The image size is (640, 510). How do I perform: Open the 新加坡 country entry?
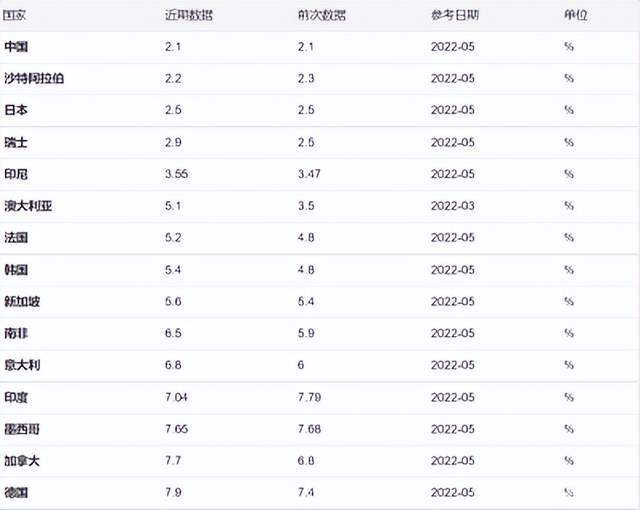22,302
